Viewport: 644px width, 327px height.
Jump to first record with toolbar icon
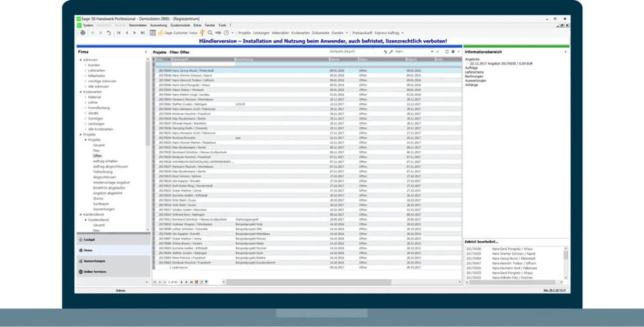pyautogui.click(x=119, y=33)
